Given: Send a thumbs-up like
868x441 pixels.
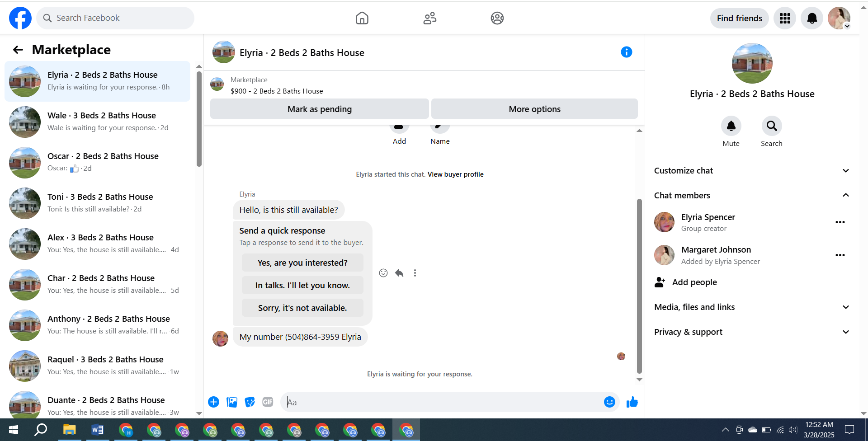Looking at the screenshot, I should (632, 402).
